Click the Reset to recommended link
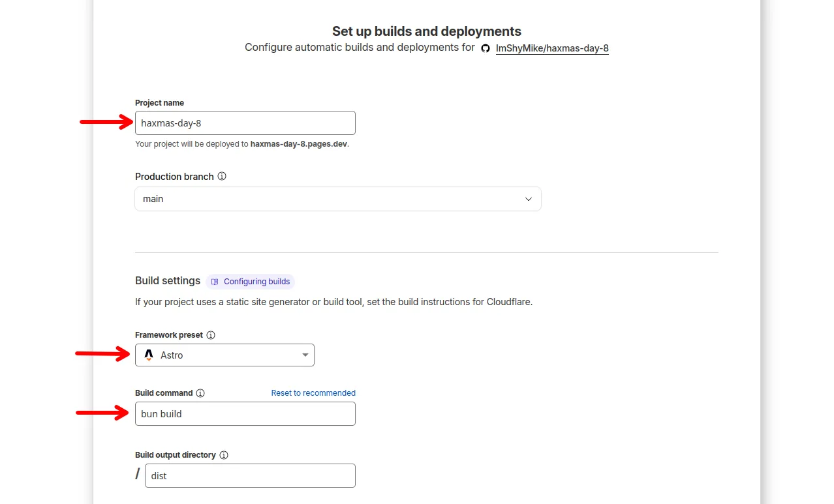 [x=313, y=393]
